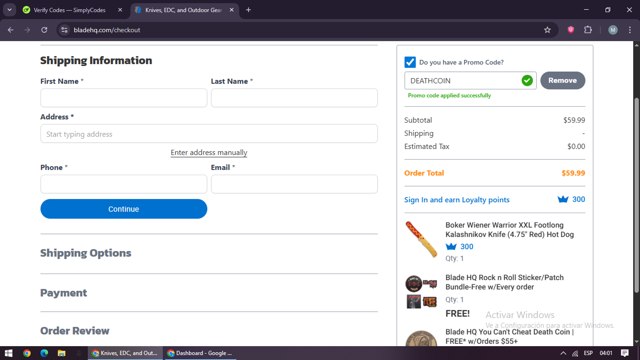Bookmark this page with the star icon
The image size is (640, 360).
(x=547, y=30)
